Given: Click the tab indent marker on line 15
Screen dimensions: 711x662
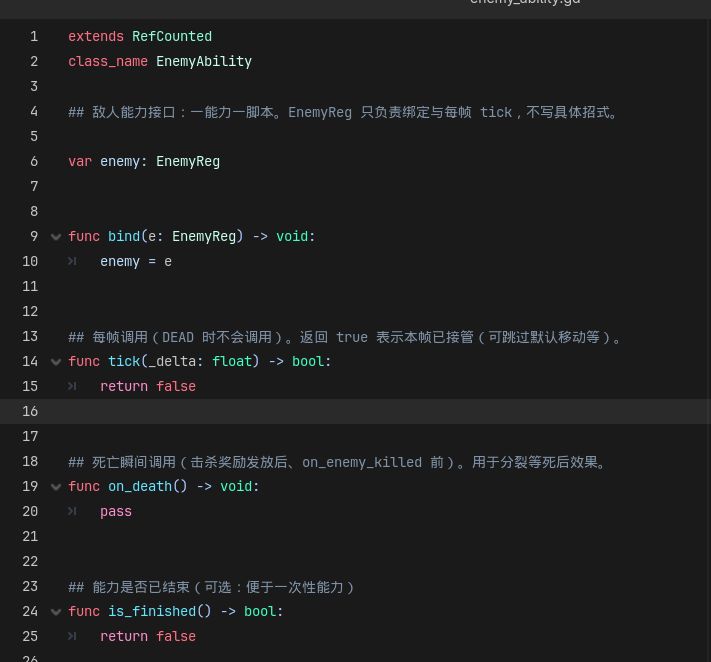Looking at the screenshot, I should pos(72,386).
